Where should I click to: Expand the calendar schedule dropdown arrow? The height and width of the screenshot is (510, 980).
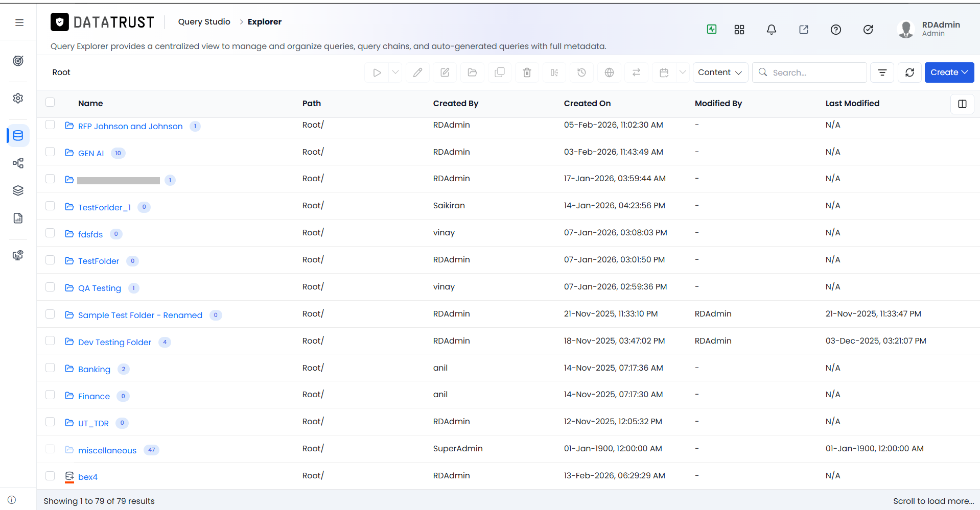(x=683, y=72)
